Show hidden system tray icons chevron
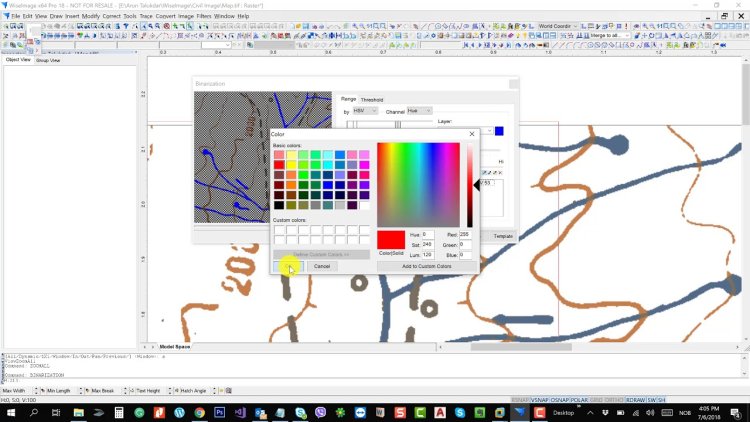 pos(590,413)
